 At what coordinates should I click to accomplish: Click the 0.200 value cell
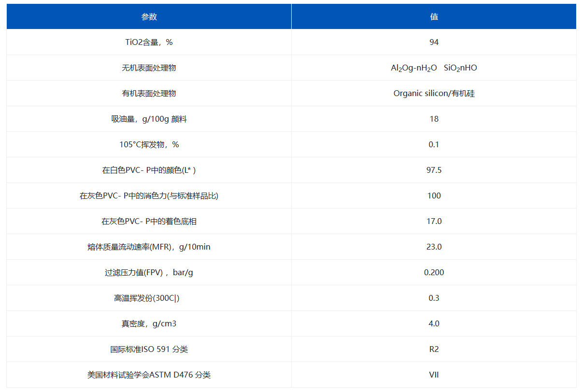coord(434,272)
